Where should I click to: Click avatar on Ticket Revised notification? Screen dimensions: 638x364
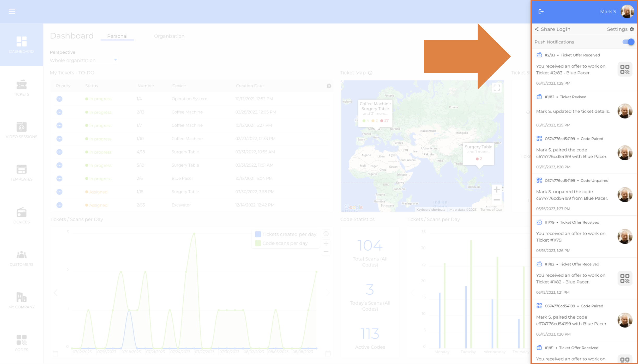click(625, 111)
